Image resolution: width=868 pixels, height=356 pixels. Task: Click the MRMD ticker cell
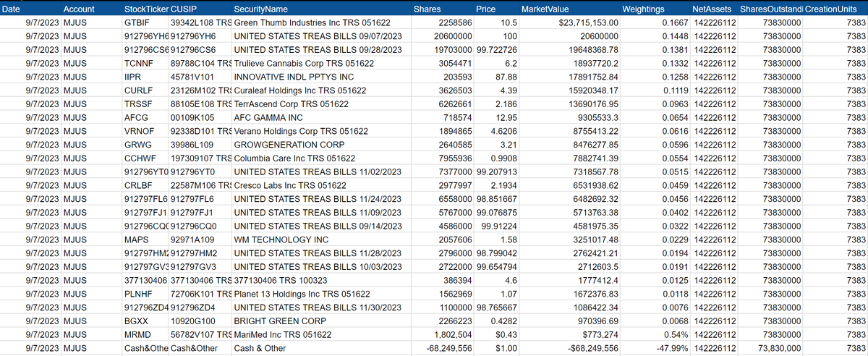point(137,334)
